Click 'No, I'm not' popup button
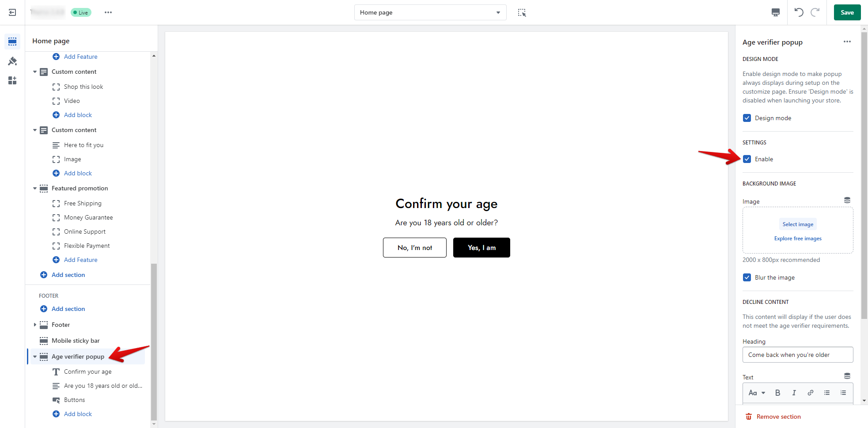The image size is (868, 428). click(x=415, y=247)
